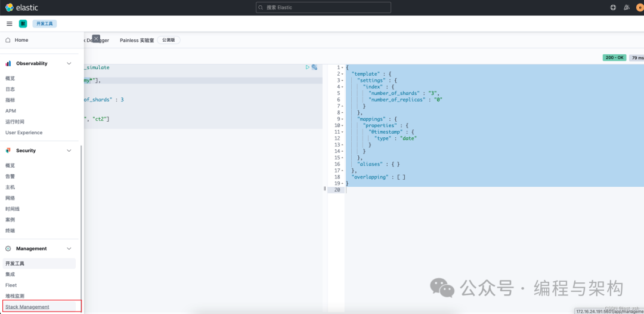Click the editor panel resize divider handle
Screen dimensions: 644x314
(x=325, y=188)
